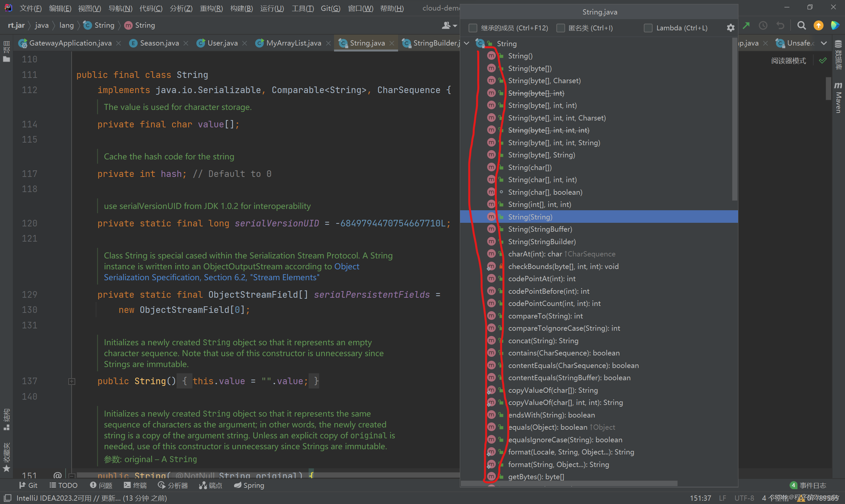Open the Favorites star tool window
Viewport: 845px width, 504px height.
[x=7, y=457]
